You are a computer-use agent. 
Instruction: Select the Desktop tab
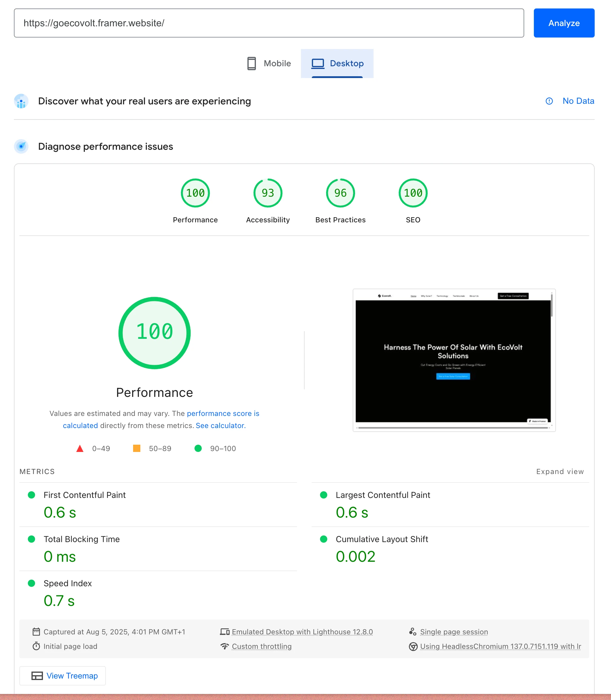click(338, 64)
